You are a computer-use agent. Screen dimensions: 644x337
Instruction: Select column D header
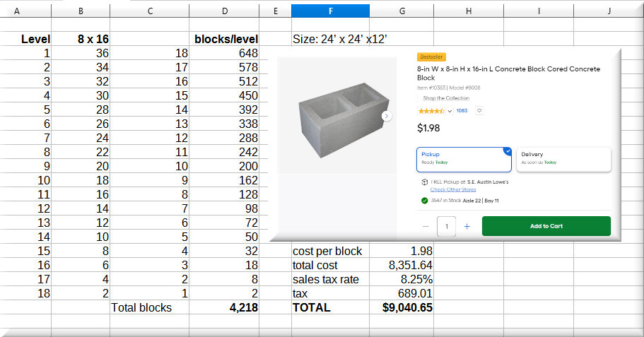(224, 11)
